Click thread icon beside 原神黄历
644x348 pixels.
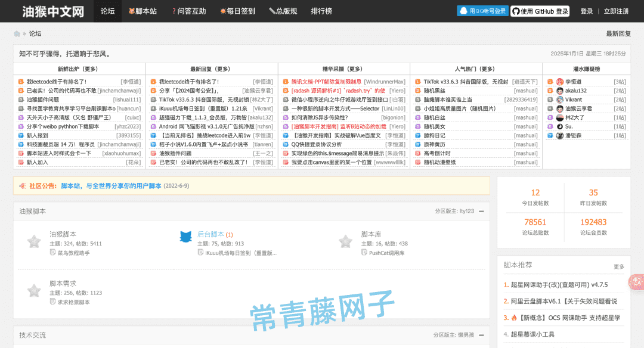417,144
